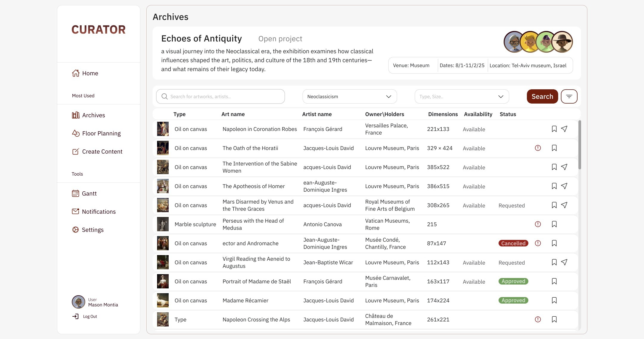Viewport: 644px width, 339px height.
Task: Bookmark Virgil Reading the Aeneid row
Action: point(554,262)
